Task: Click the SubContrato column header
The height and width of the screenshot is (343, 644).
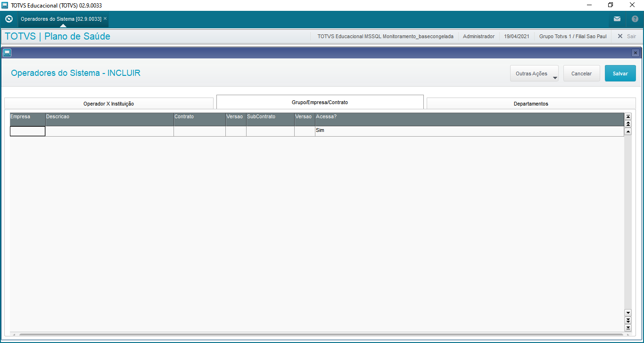Action: pyautogui.click(x=270, y=119)
